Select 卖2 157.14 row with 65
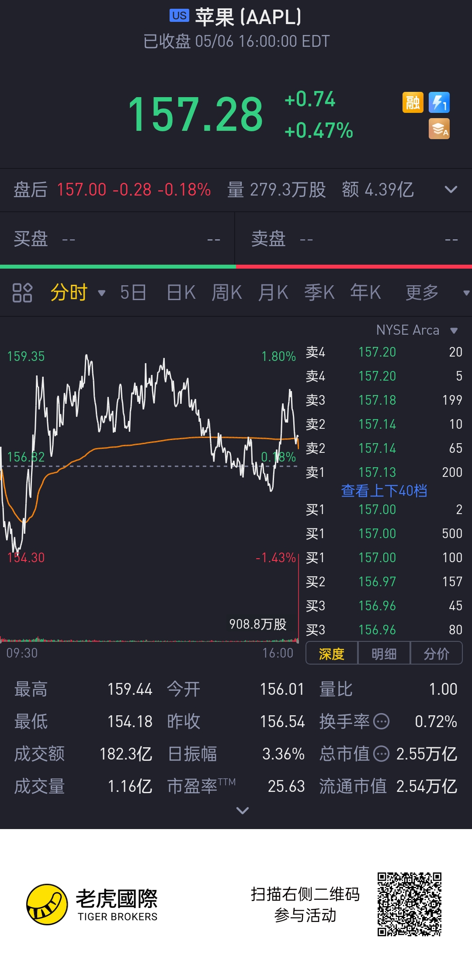472x980 pixels. [384, 448]
